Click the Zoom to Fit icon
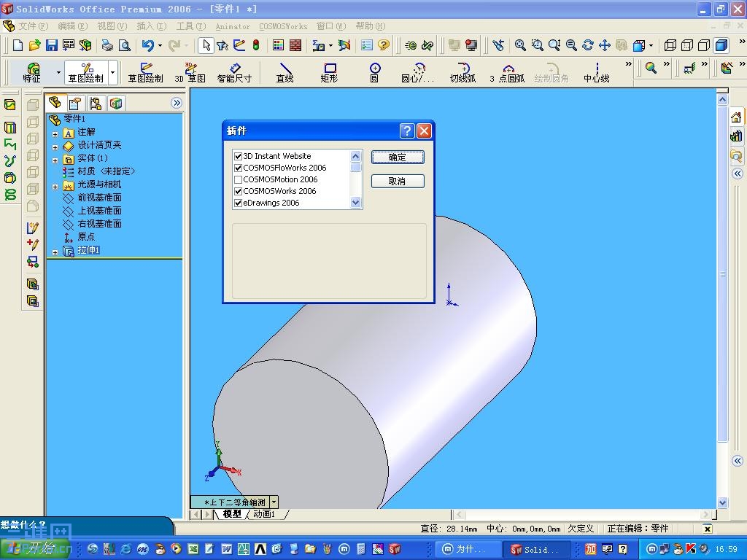Screen dimensions: 747x560 [520, 45]
